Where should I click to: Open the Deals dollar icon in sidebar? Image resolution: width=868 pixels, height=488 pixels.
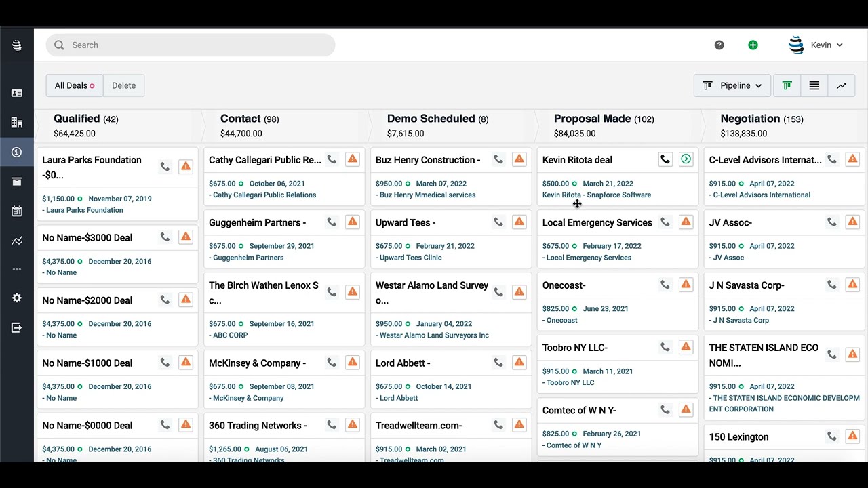[x=17, y=152]
